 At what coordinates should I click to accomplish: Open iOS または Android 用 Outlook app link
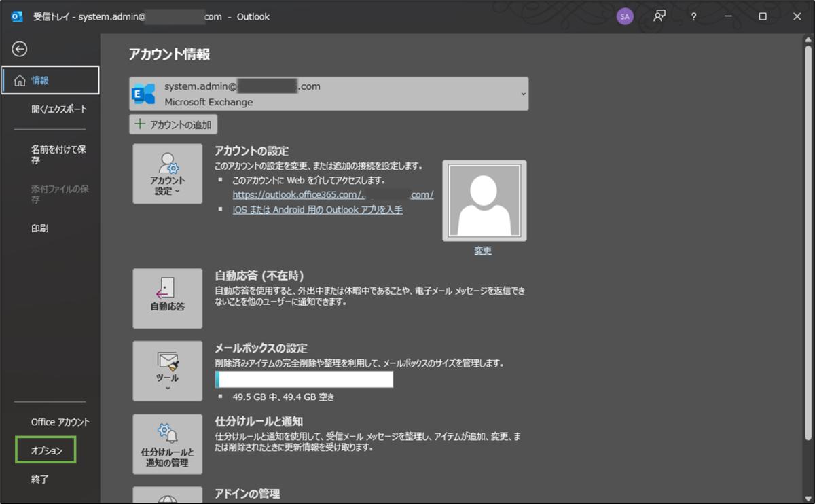(318, 210)
